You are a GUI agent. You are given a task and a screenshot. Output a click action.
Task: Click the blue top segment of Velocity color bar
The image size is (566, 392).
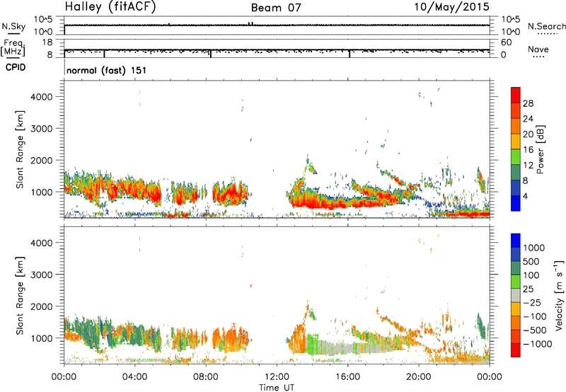[x=516, y=241]
